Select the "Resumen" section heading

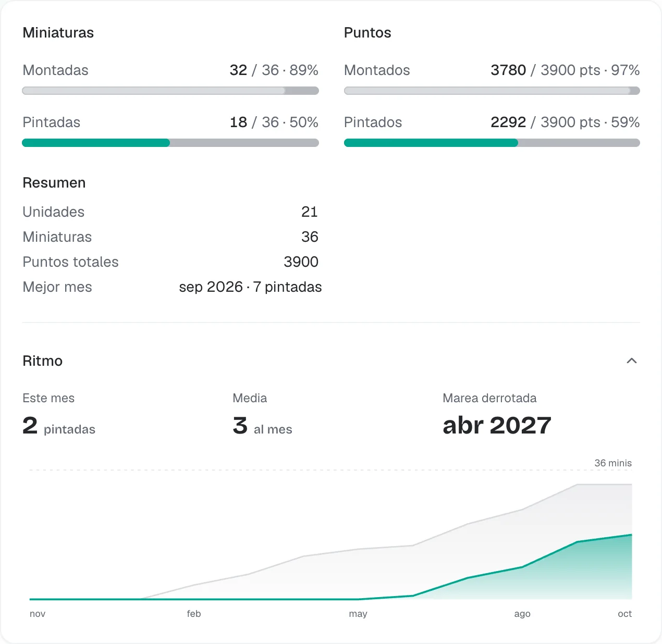pos(54,183)
